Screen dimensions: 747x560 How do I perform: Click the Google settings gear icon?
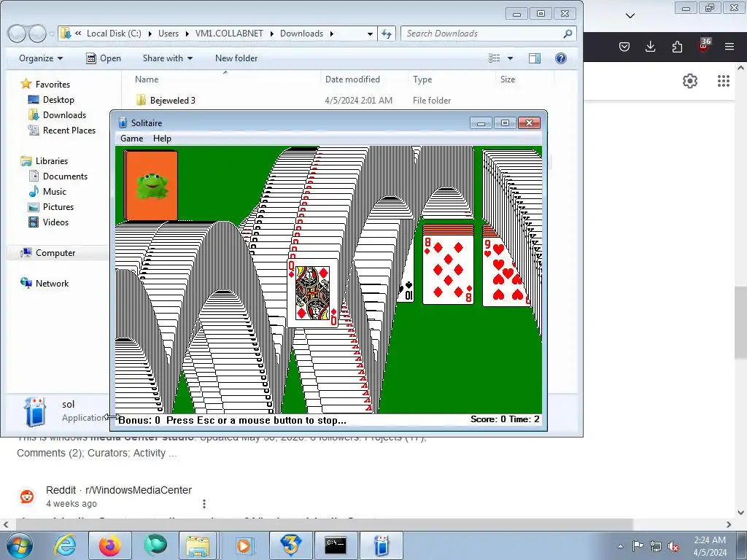point(690,81)
